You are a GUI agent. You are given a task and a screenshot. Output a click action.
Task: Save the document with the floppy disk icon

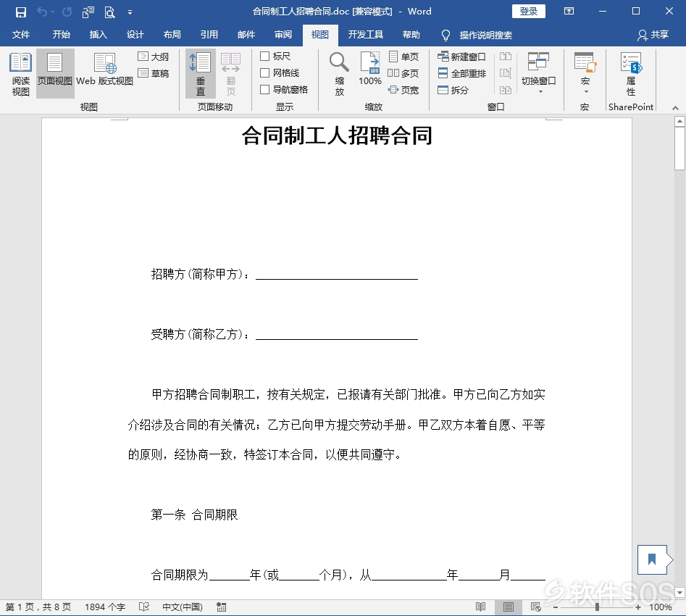click(x=20, y=12)
